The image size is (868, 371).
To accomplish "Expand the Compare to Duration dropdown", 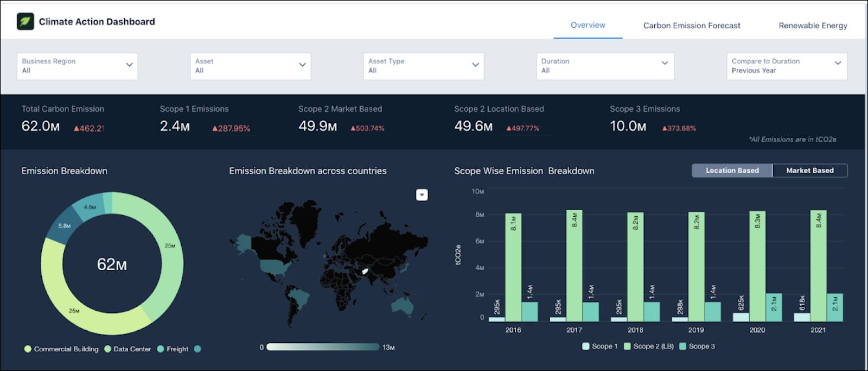I will 787,66.
